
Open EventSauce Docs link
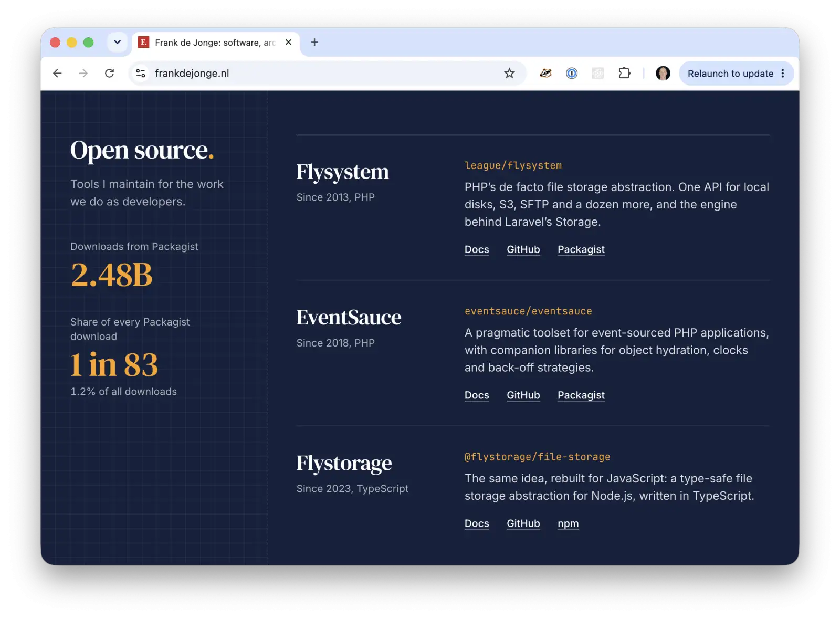click(477, 395)
